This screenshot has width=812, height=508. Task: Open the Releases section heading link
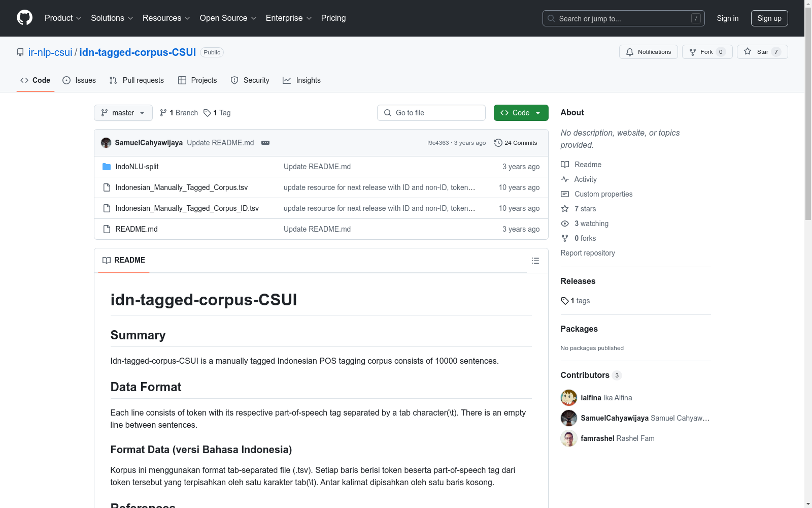(578, 281)
